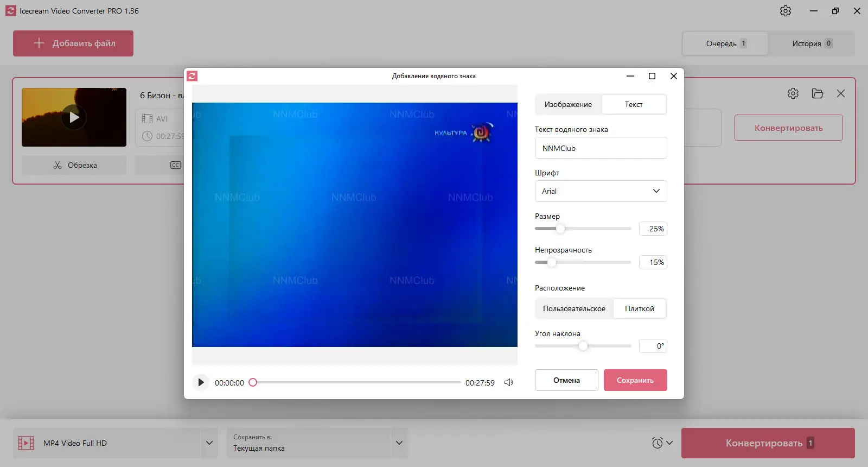Click the 25% size value box
This screenshot has width=868, height=467.
click(x=653, y=229)
